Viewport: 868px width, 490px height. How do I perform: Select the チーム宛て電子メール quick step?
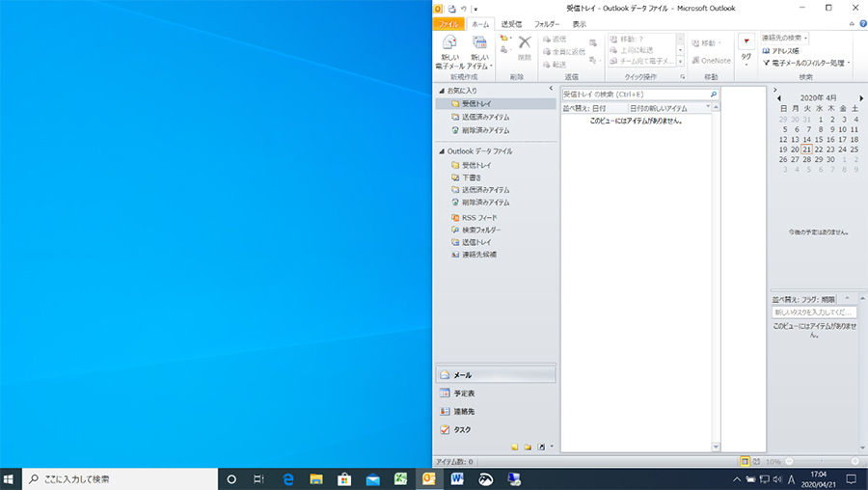[641, 61]
